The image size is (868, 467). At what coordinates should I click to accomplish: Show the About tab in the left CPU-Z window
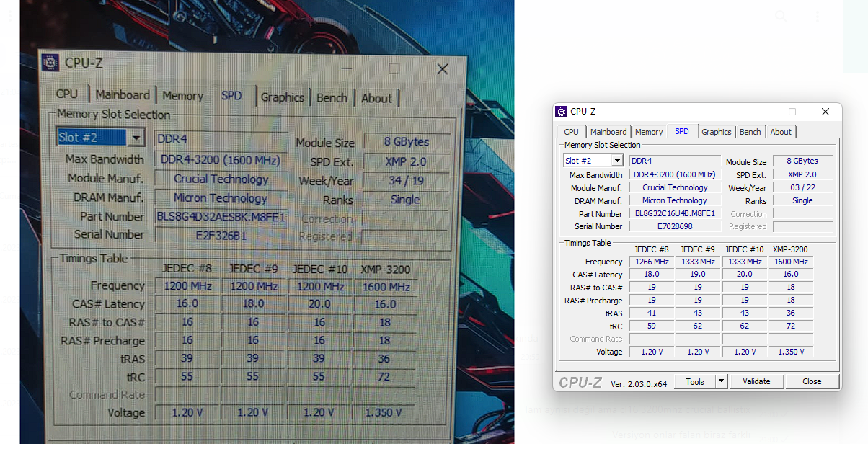pos(376,99)
